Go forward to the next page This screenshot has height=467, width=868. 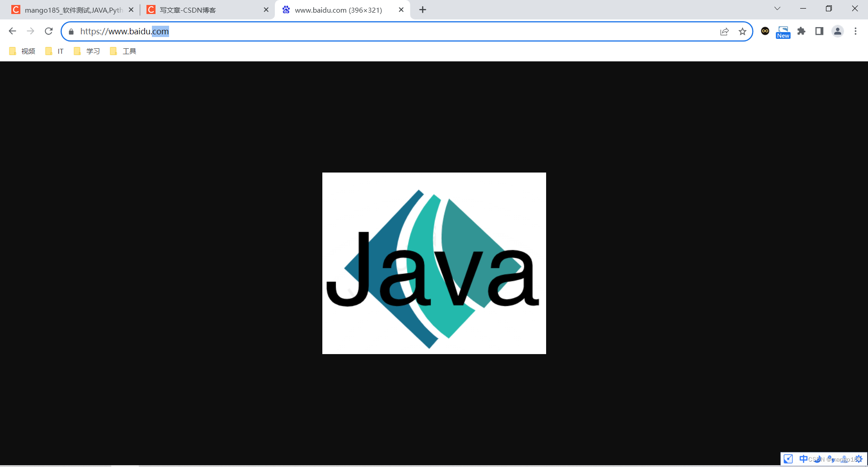30,31
